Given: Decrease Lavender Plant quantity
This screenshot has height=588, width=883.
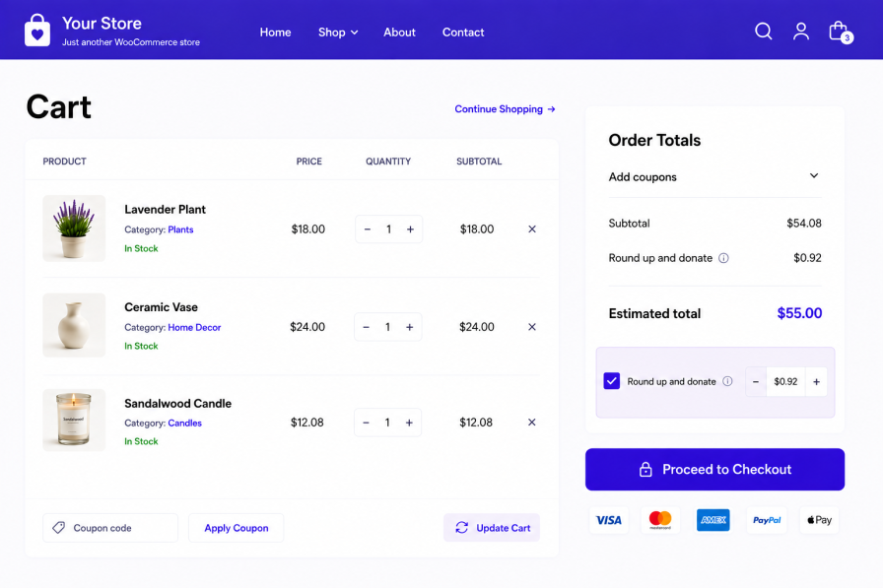Looking at the screenshot, I should coord(368,229).
